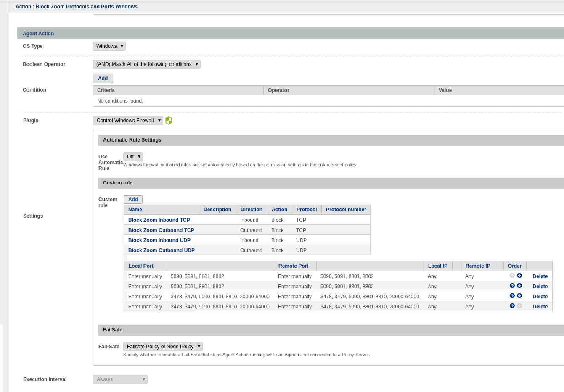Click the green shield icon beside Plugin dropdown
The width and height of the screenshot is (564, 392).
169,121
